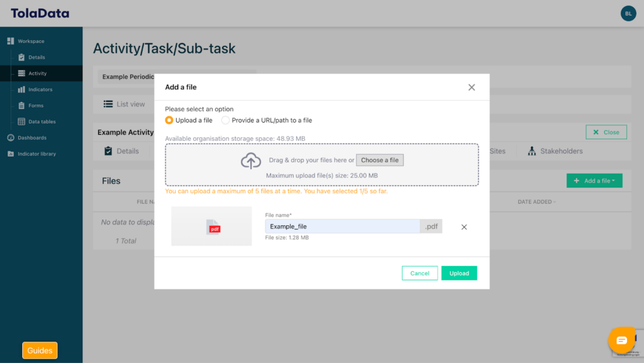Click the cloud upload icon in drop zone
Viewport: 644px width, 363px height.
tap(251, 161)
